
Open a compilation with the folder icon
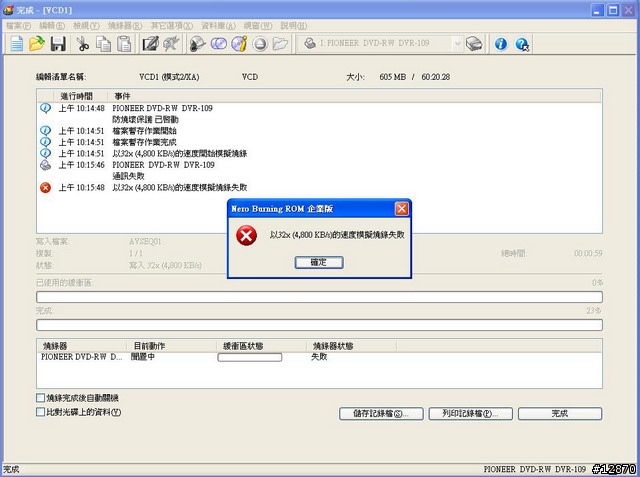pyautogui.click(x=37, y=44)
